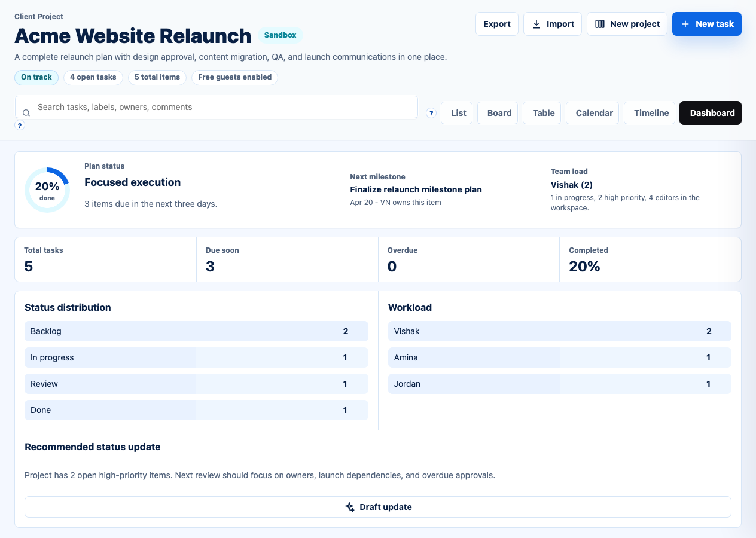The width and height of the screenshot is (756, 538).
Task: Click Vishak's workload bar
Action: tap(559, 331)
